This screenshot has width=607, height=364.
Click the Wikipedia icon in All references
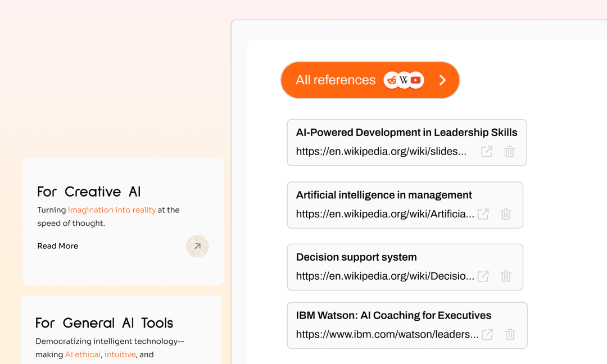pos(404,80)
